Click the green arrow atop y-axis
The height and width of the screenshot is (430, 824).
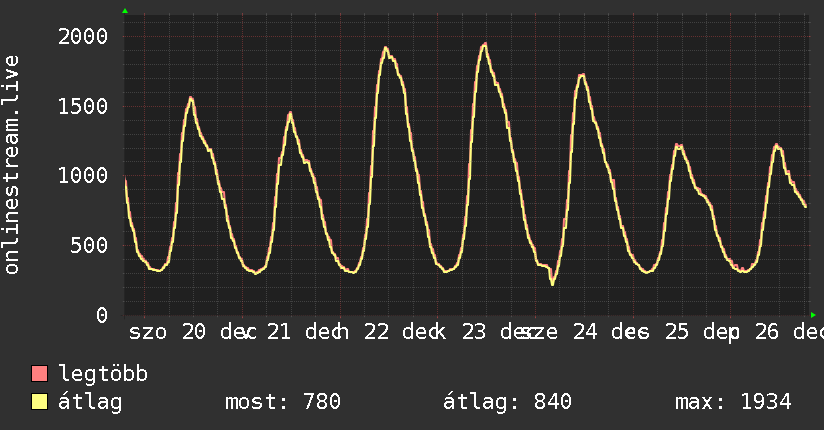125,11
